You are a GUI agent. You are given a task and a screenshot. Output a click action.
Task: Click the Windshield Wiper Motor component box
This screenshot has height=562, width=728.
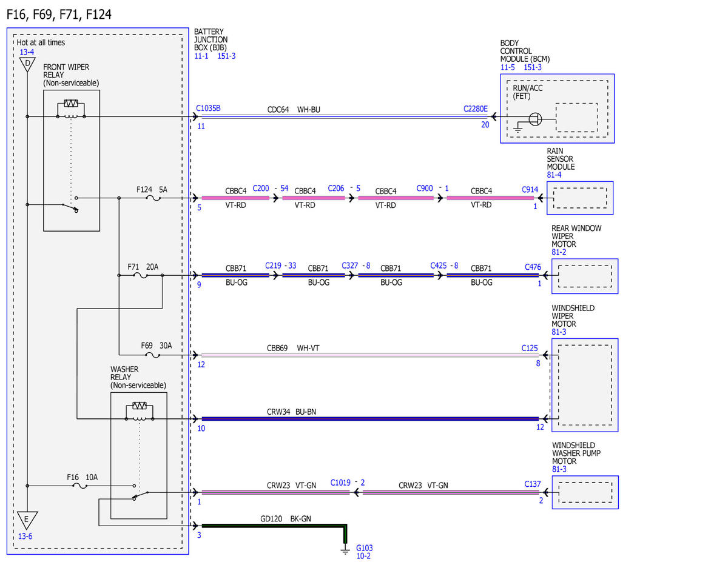click(x=585, y=385)
